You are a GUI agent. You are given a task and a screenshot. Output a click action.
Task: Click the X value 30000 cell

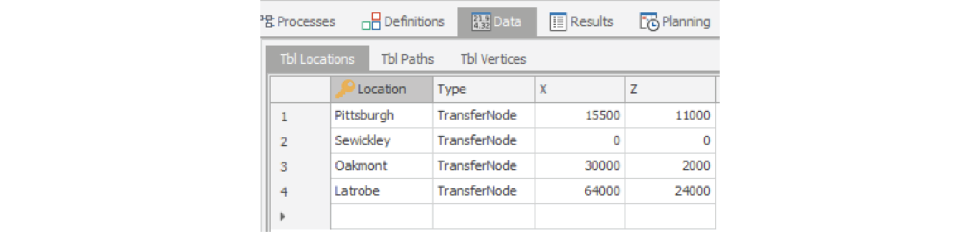coord(580,166)
